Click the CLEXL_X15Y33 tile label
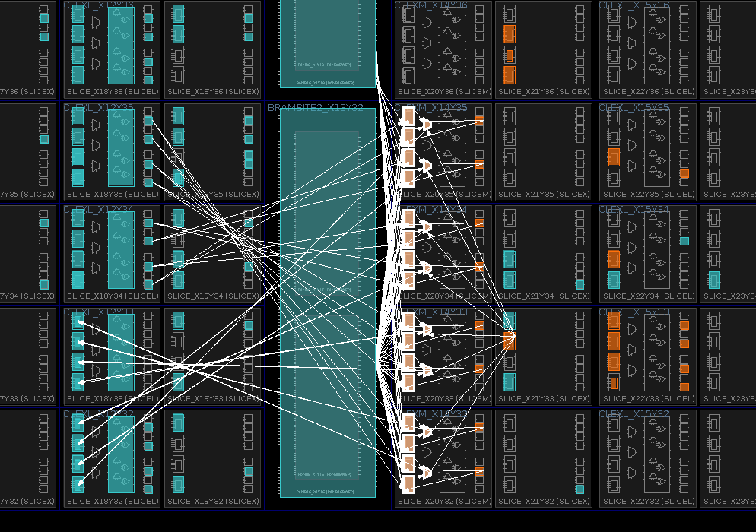Screen dimensions: 756x532 (x=634, y=312)
